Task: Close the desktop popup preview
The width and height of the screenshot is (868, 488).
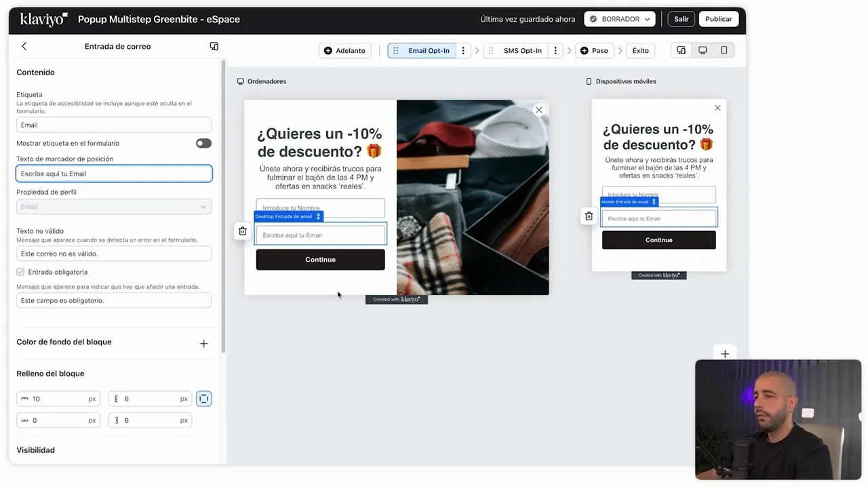Action: click(x=538, y=110)
